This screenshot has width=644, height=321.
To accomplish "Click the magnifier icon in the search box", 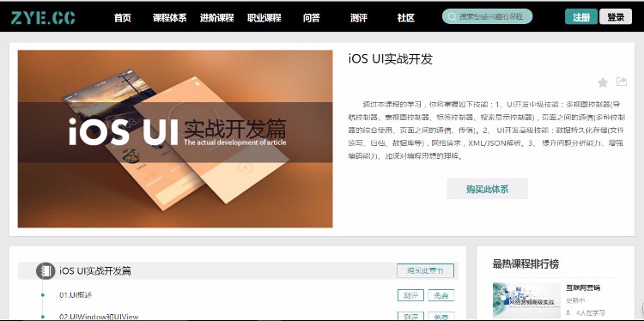I will (x=452, y=17).
